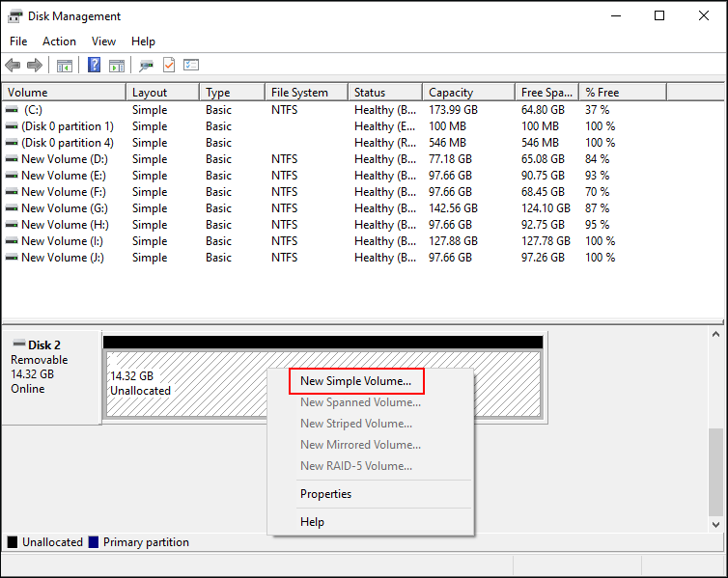
Task: Click the scroll down arrow in the disk pane
Action: [716, 524]
